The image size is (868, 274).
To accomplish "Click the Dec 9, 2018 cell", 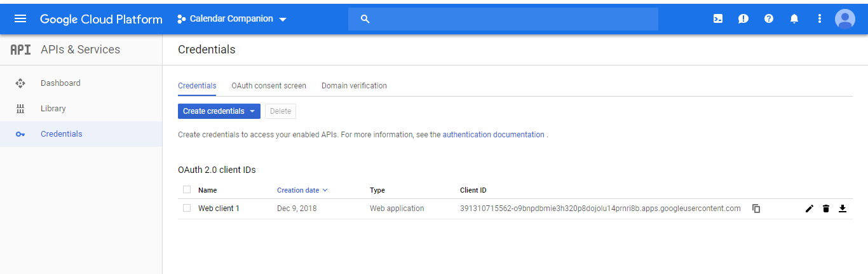I will tap(297, 209).
